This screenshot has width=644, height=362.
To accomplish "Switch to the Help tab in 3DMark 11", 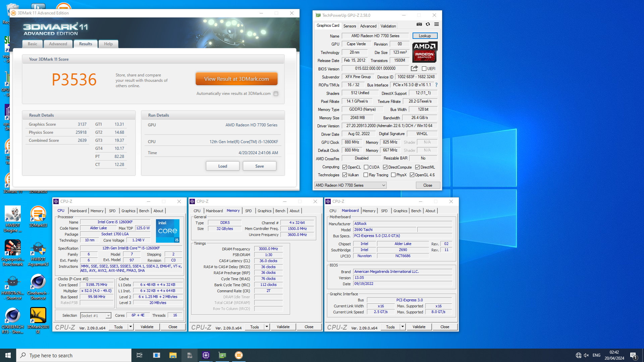I will pyautogui.click(x=108, y=44).
